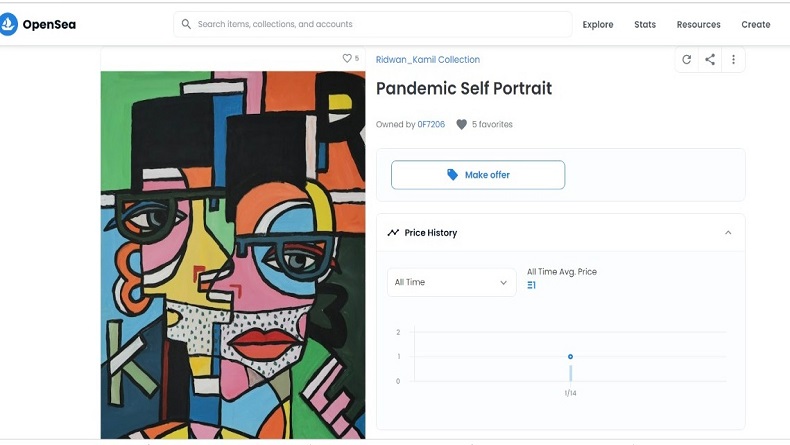790x445 pixels.
Task: Click the search magnifier icon
Action: coord(186,24)
